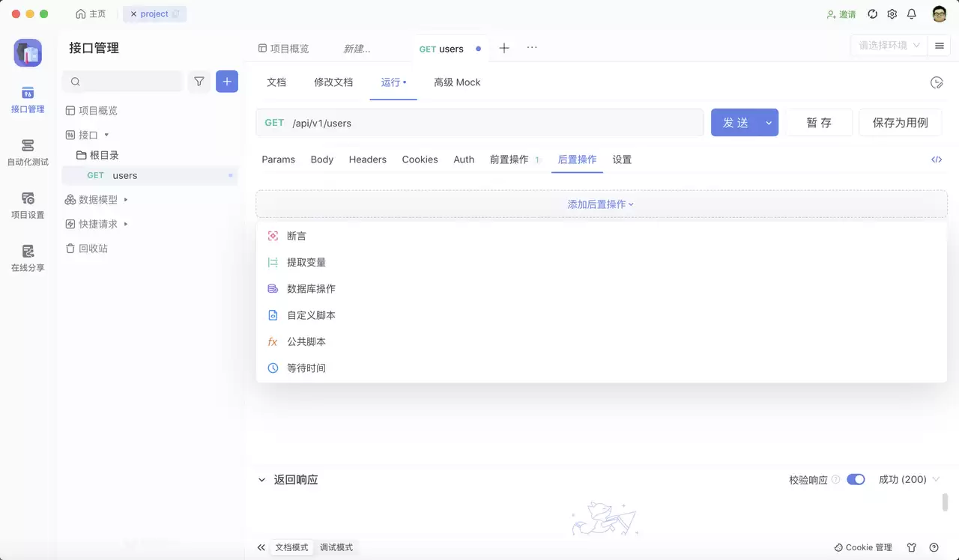Screen dimensions: 959x560
Task: Open the hamburger menu beside environment selector
Action: pos(939,46)
